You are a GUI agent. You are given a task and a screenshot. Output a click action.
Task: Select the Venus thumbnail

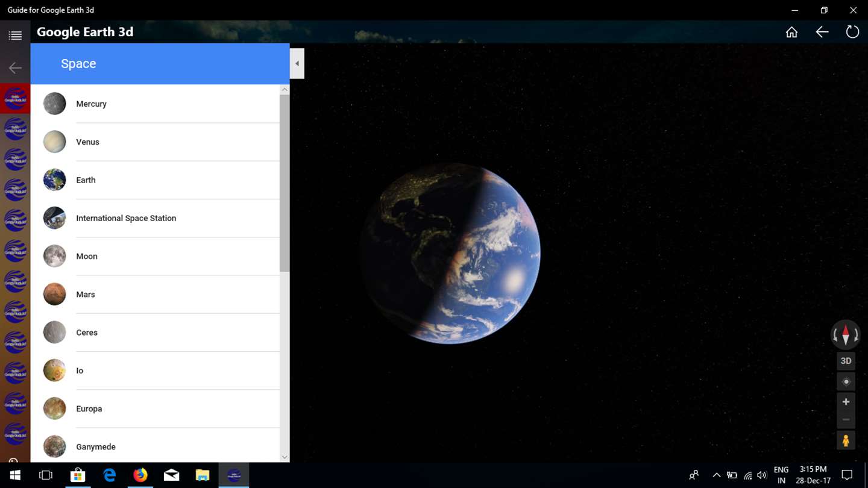(x=54, y=142)
